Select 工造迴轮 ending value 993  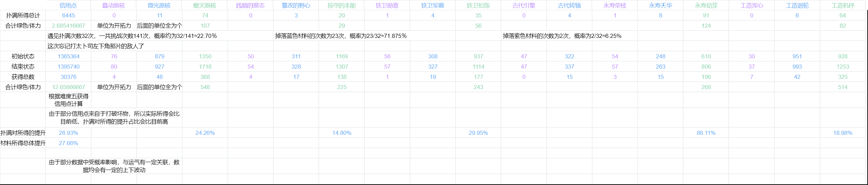[797, 67]
